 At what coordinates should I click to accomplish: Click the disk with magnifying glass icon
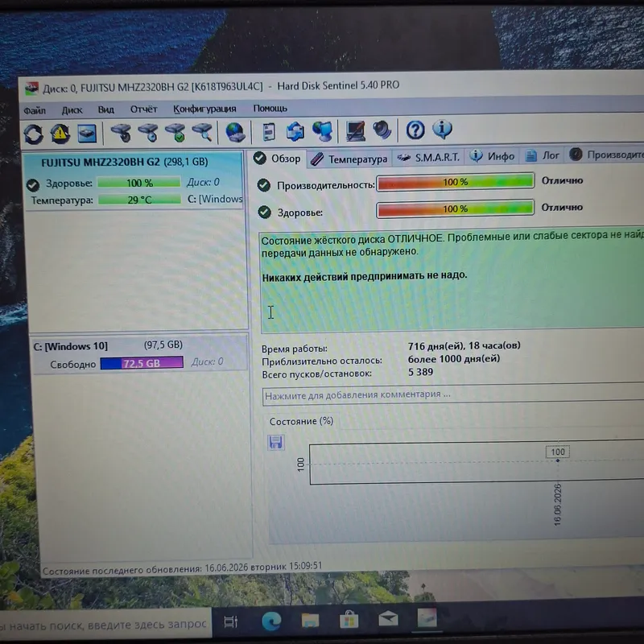coord(203,133)
